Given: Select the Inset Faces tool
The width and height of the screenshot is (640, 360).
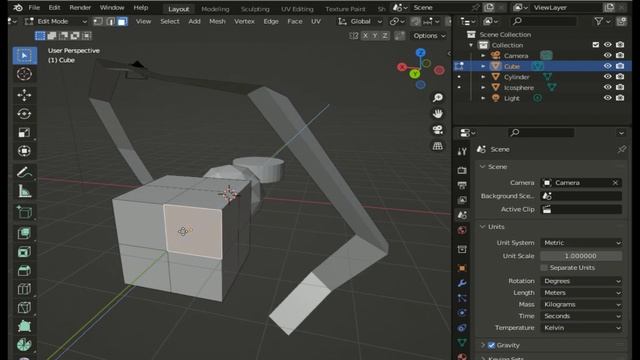Looking at the screenshot, I should 24,252.
